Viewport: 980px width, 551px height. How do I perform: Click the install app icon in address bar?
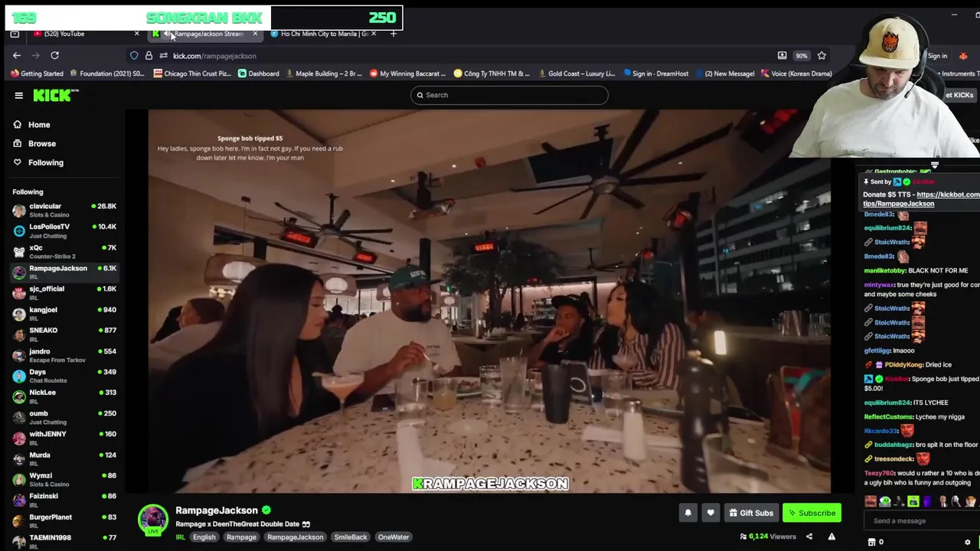click(782, 55)
